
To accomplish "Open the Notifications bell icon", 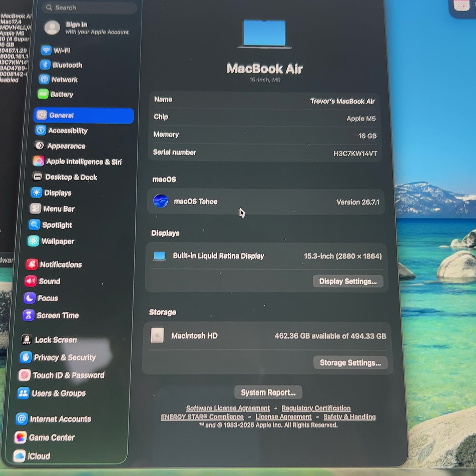I will (x=32, y=264).
